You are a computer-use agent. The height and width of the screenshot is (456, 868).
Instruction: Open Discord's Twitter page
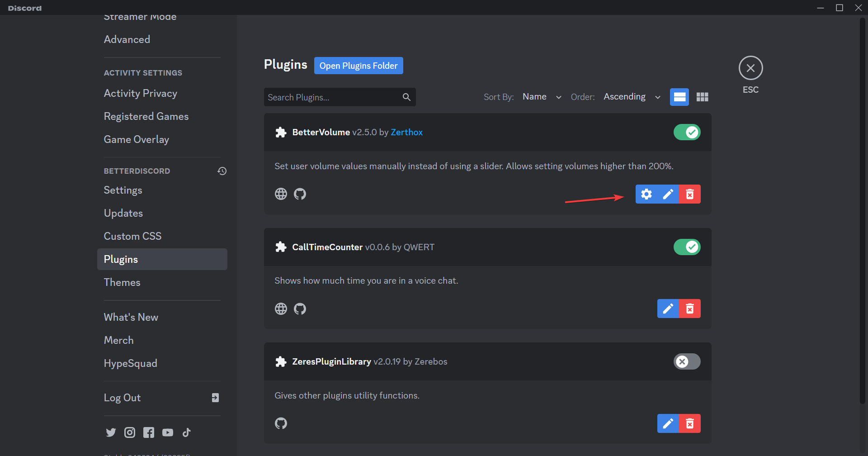click(x=111, y=432)
